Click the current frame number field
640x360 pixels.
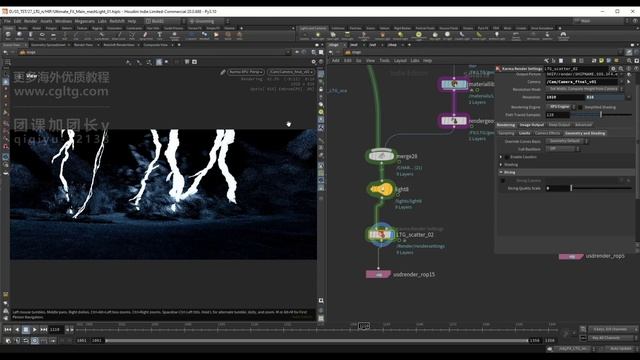point(55,329)
